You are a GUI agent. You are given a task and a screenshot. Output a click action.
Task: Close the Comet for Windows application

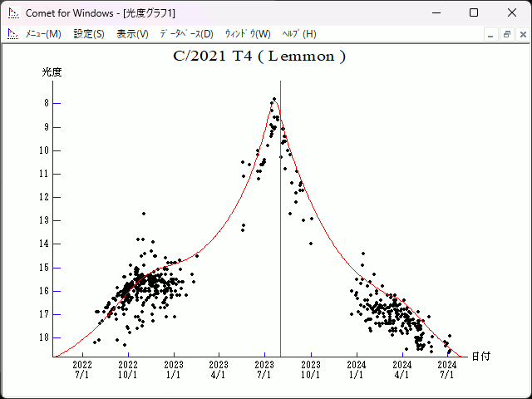point(511,12)
